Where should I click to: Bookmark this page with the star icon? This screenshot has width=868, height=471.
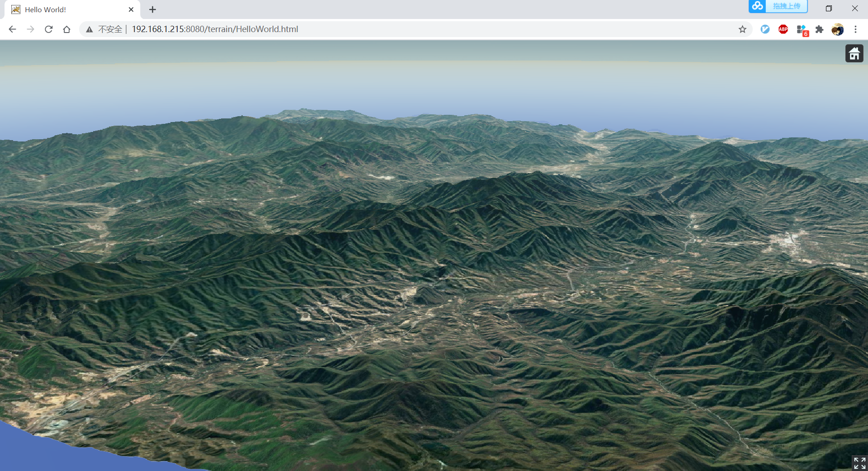tap(742, 29)
